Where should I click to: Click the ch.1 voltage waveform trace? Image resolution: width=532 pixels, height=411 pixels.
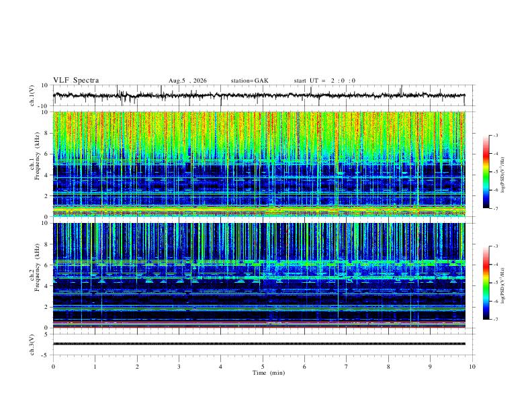pyautogui.click(x=259, y=95)
